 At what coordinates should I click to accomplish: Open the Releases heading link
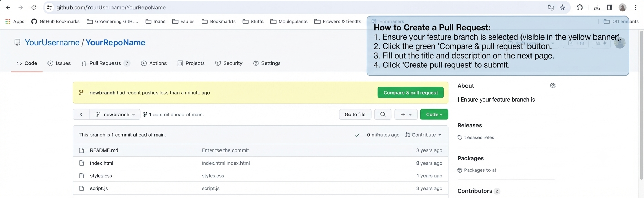pos(470,125)
